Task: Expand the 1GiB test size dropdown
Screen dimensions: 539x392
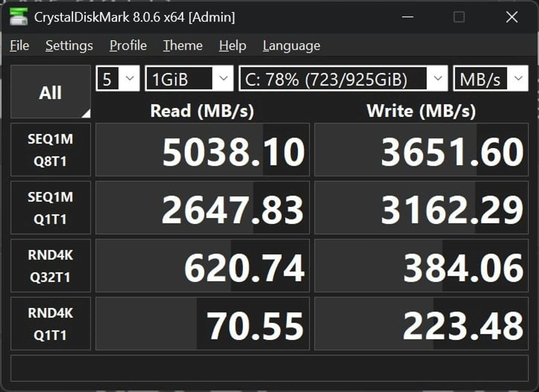Action: (189, 78)
